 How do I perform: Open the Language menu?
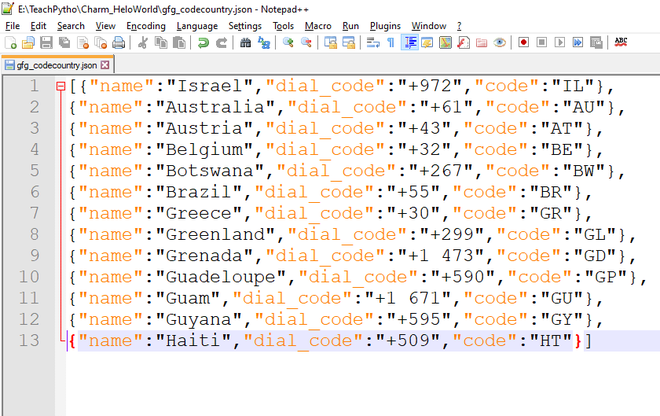pyautogui.click(x=197, y=26)
